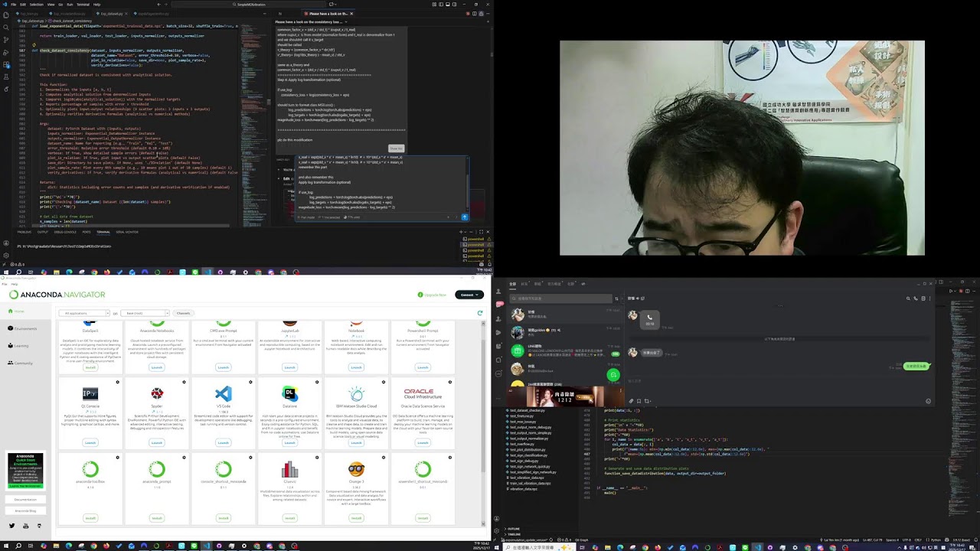Screen dimensions: 980x551
Task: Open Anaconda's YouTube icon link
Action: 25,526
